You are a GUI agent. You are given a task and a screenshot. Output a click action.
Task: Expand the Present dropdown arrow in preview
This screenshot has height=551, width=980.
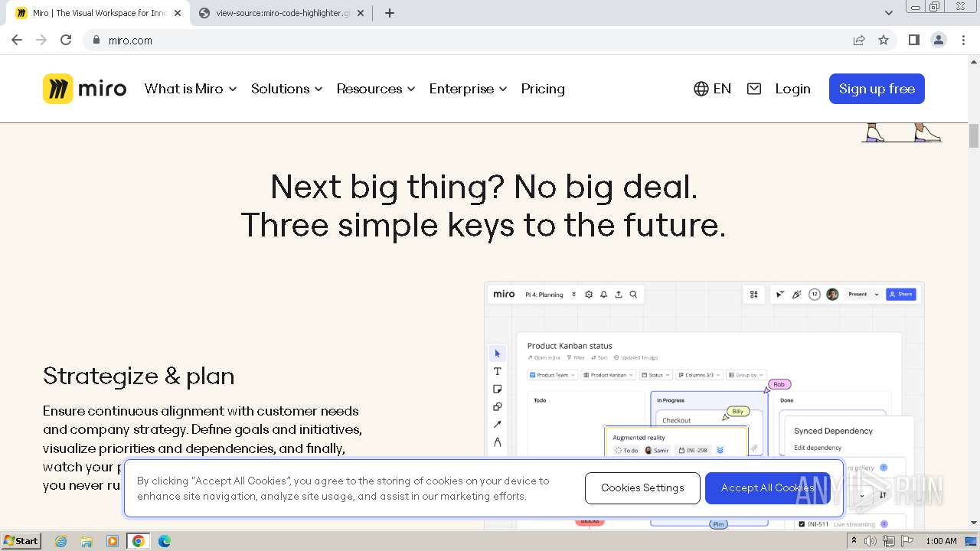tap(877, 294)
